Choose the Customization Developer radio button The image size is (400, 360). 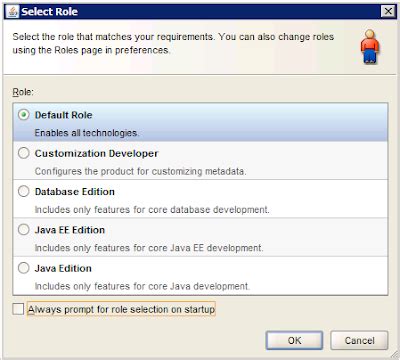pos(23,153)
